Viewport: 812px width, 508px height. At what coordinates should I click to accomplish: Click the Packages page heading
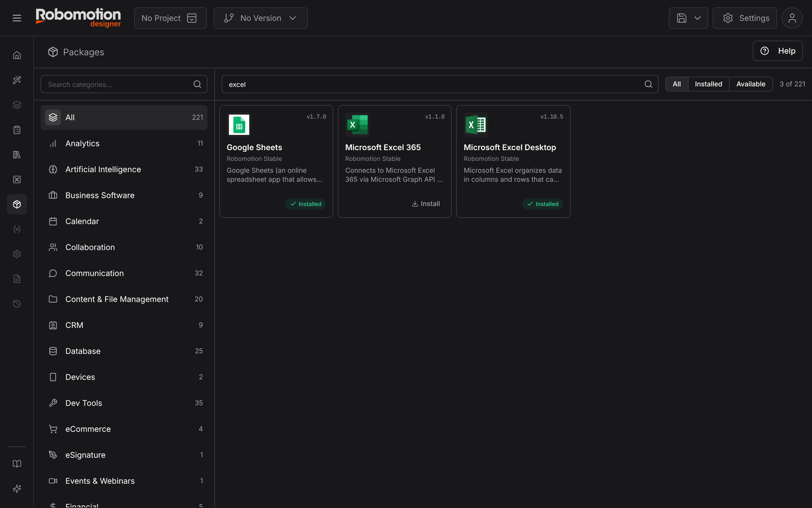(83, 52)
